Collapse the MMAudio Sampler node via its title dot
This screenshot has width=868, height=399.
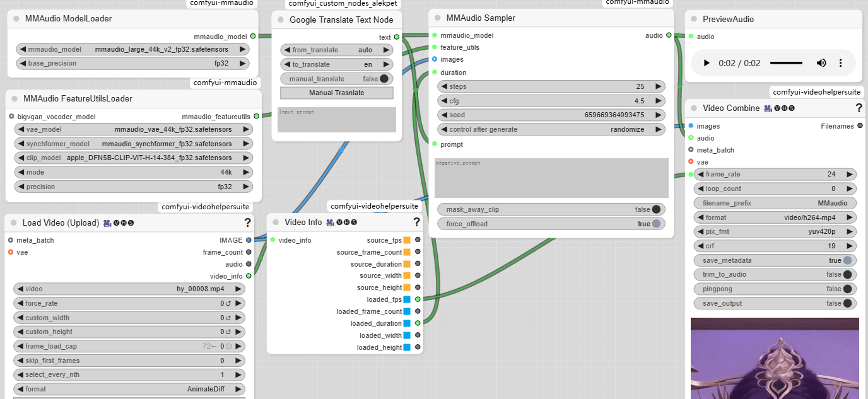click(x=438, y=18)
